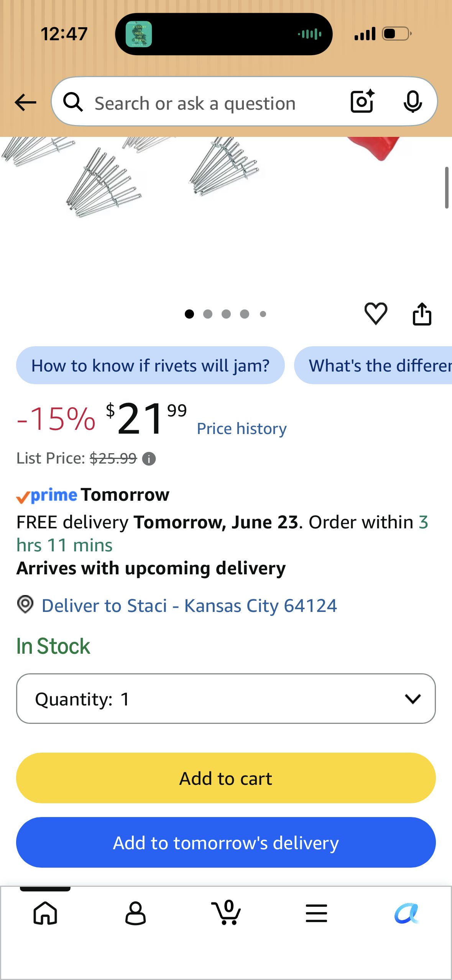
Task: Tap Add to tomorrow's delivery button
Action: pyautogui.click(x=226, y=842)
